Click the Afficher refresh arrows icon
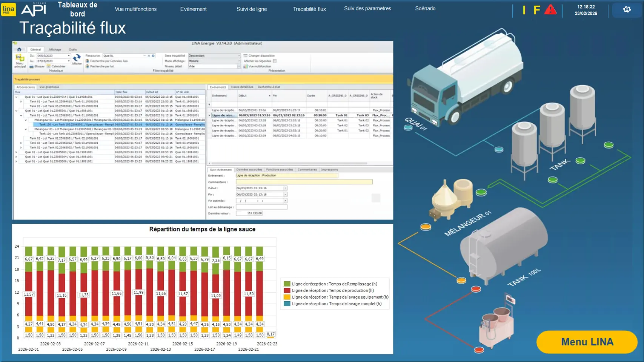Screen dimensions: 644x362 tap(77, 58)
